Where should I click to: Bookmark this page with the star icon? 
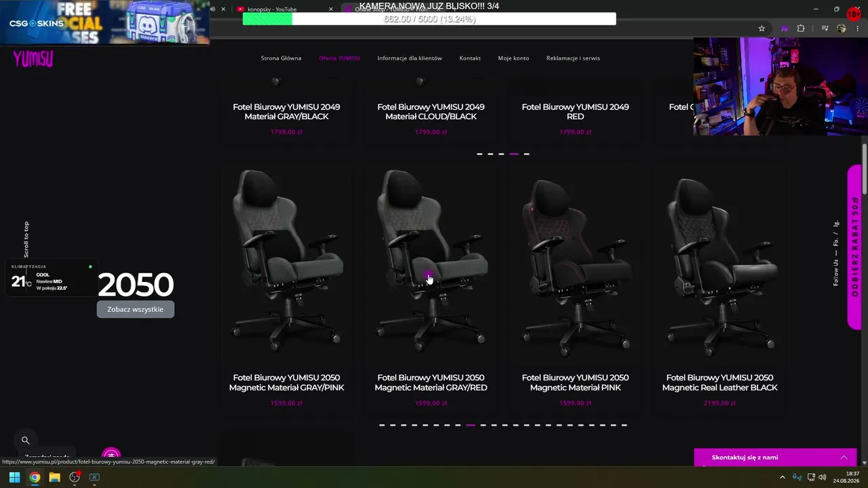pos(762,28)
